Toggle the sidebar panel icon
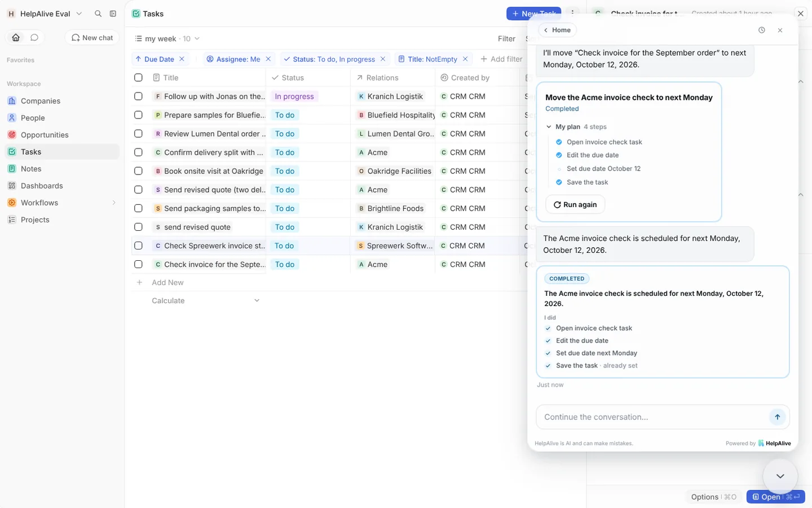Viewport: 812px width, 508px height. pyautogui.click(x=113, y=14)
